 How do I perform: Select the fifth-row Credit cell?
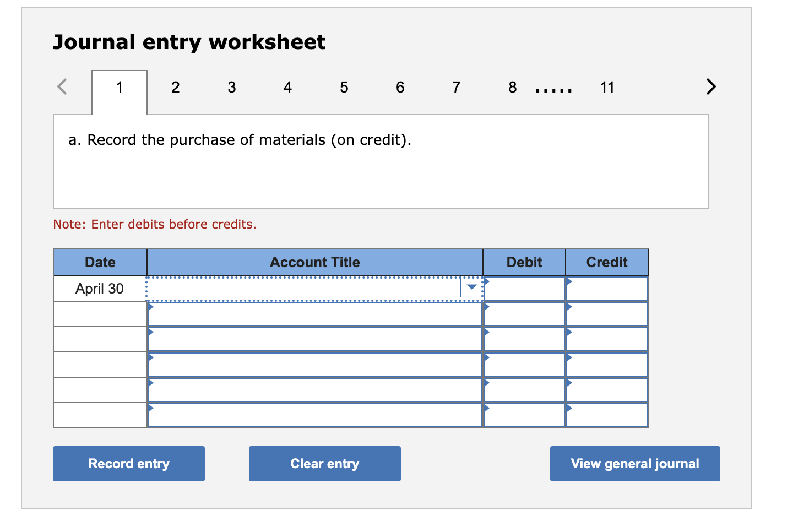(607, 390)
